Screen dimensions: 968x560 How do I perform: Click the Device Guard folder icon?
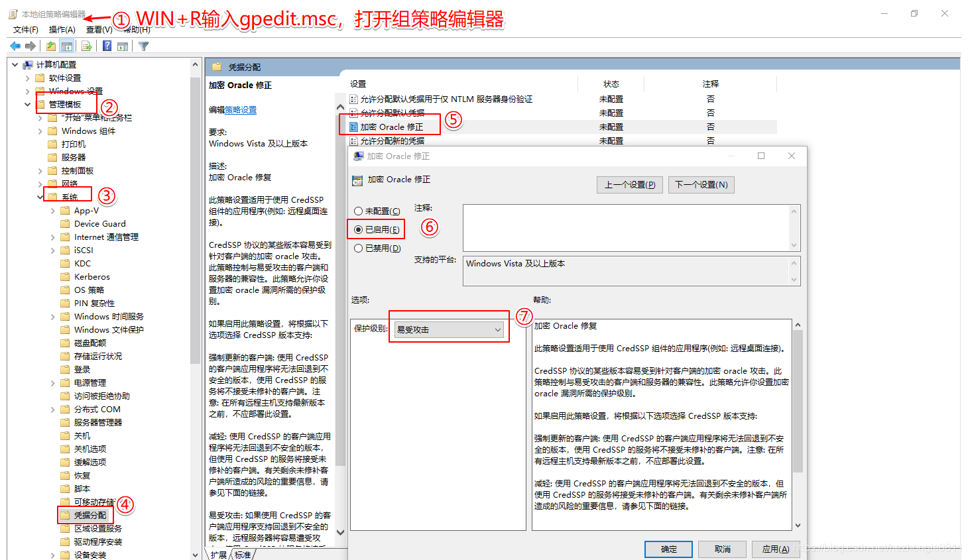65,223
